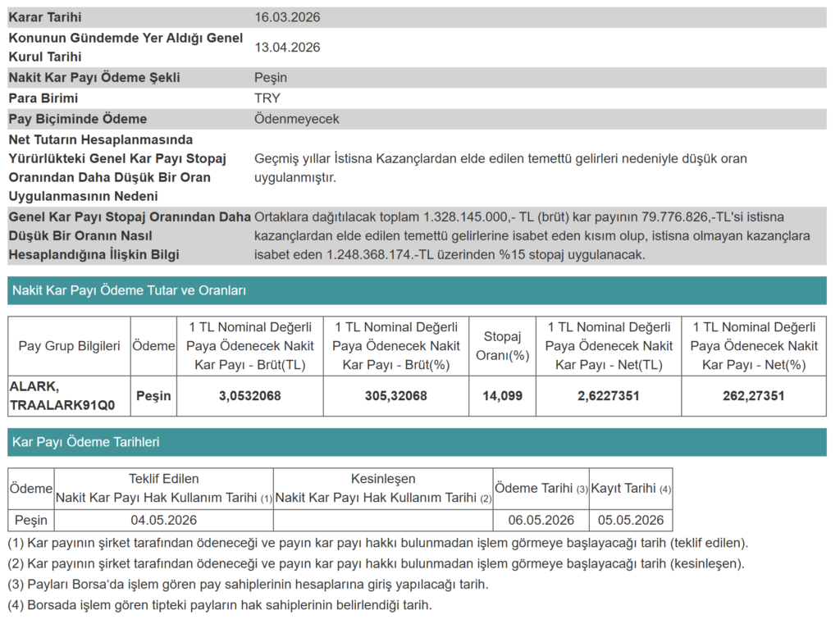Select the proposed date 04.05.2026
The image size is (840, 624).
click(x=164, y=520)
